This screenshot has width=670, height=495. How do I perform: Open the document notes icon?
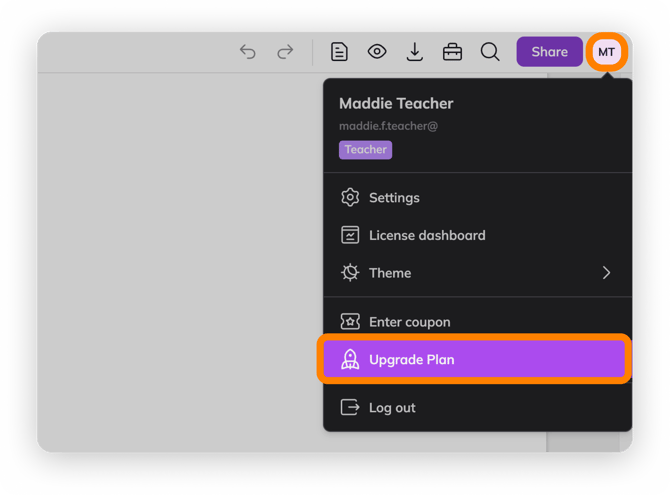click(x=339, y=52)
